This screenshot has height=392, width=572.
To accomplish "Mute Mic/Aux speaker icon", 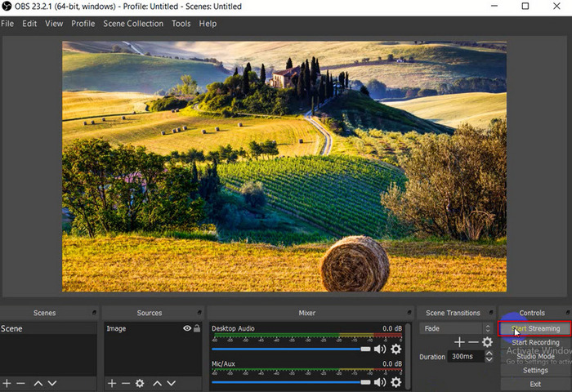I will point(380,381).
